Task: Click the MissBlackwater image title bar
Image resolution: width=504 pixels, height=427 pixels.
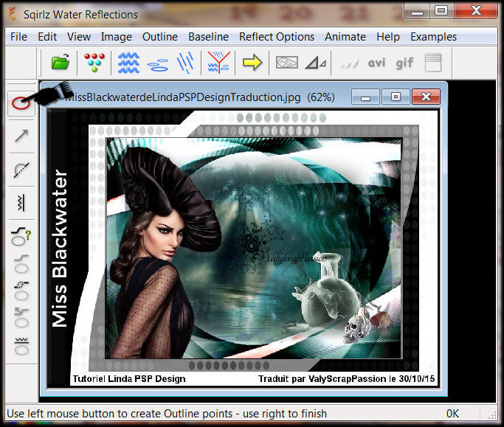Action: 199,97
